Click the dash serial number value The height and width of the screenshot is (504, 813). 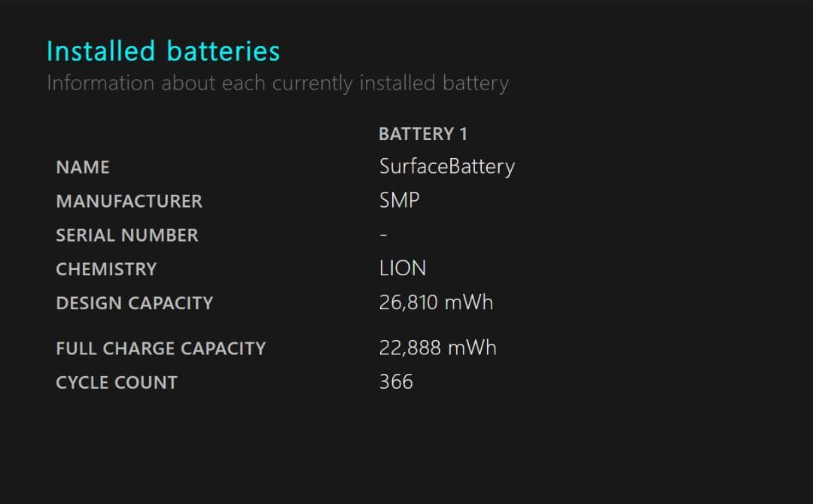pos(384,235)
